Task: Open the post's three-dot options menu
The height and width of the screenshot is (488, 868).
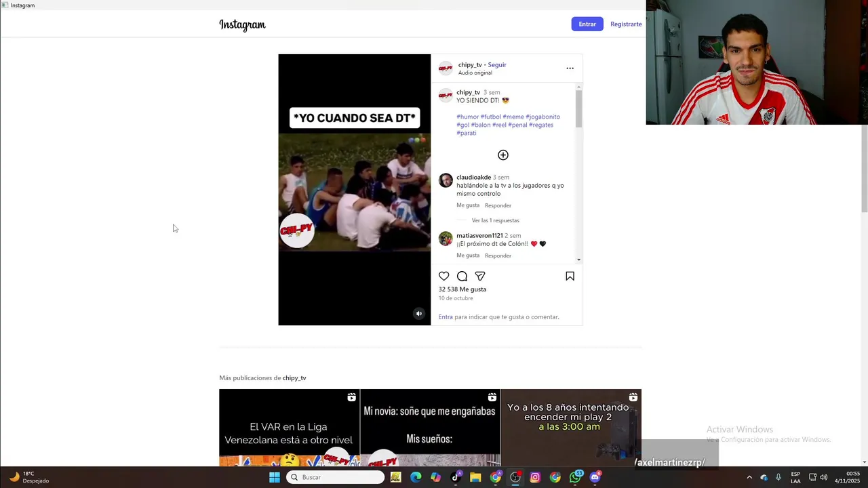Action: [x=570, y=68]
